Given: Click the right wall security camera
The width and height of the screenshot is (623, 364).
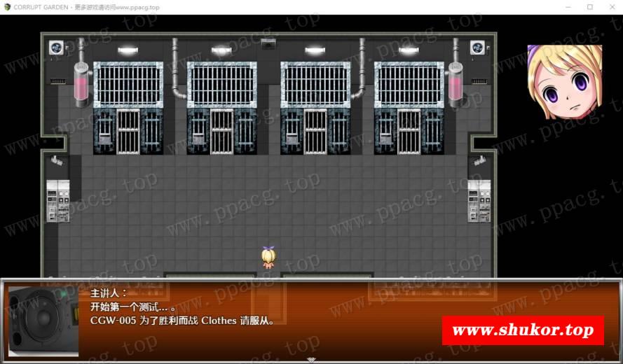Looking at the screenshot, I should click(x=479, y=160).
